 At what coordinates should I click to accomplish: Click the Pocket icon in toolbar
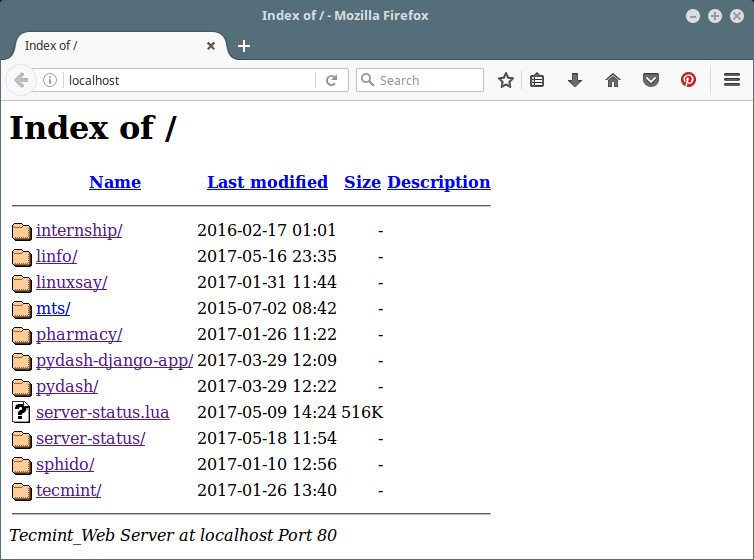pyautogui.click(x=651, y=80)
